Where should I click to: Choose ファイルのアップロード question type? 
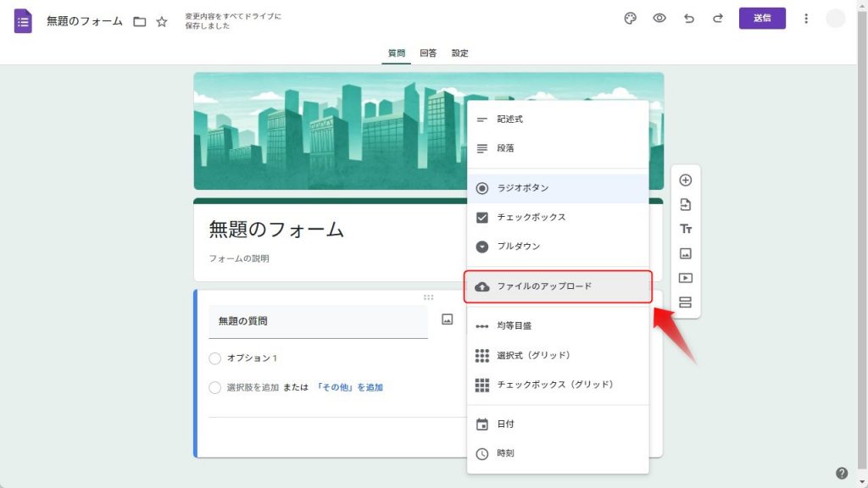[558, 286]
